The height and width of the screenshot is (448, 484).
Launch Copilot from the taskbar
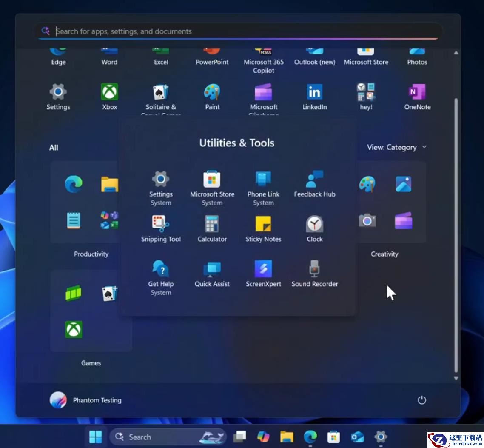coord(263,437)
